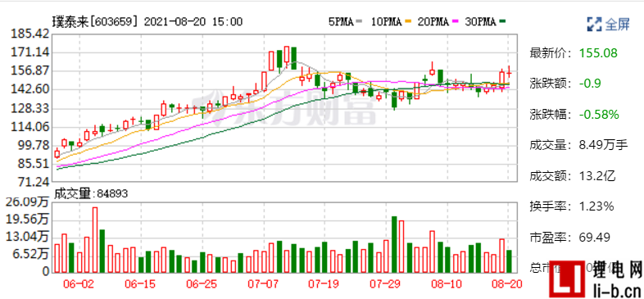This screenshot has width=644, height=299.
Task: Click the 全屏 fullscreen icon
Action: coord(594,25)
